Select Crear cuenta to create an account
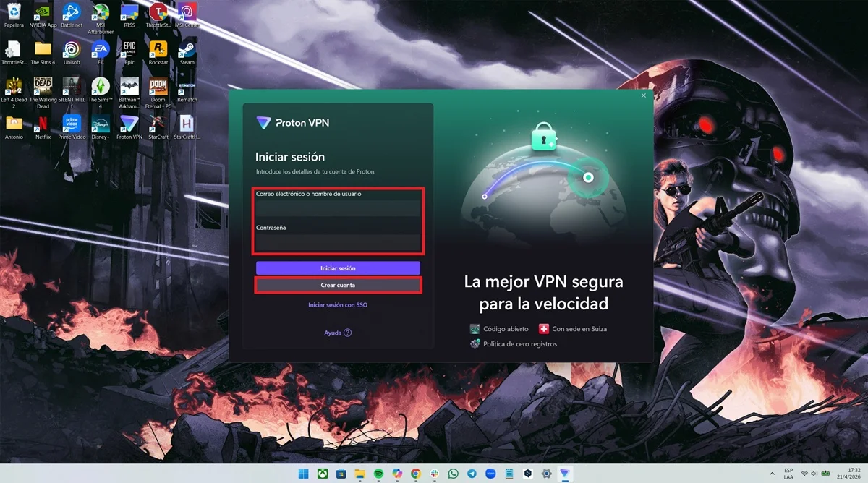Image resolution: width=868 pixels, height=483 pixels. coord(338,284)
